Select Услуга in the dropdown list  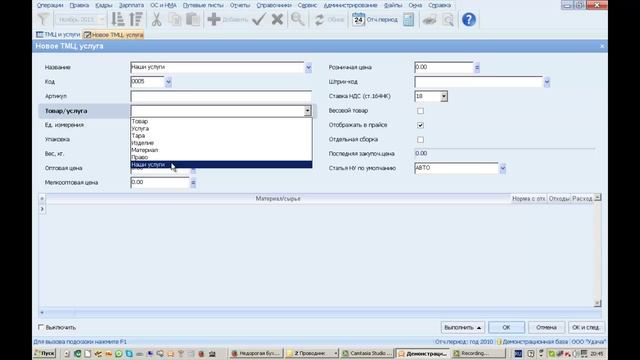point(221,129)
